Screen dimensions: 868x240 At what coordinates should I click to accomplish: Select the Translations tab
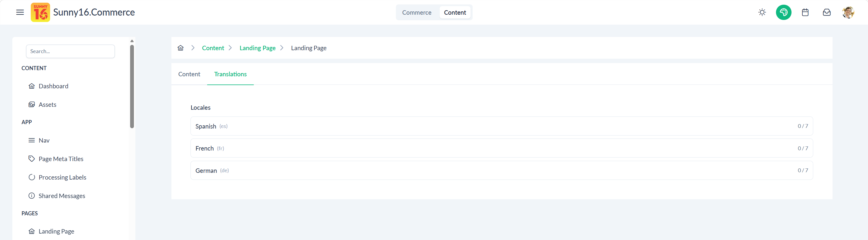(x=230, y=74)
